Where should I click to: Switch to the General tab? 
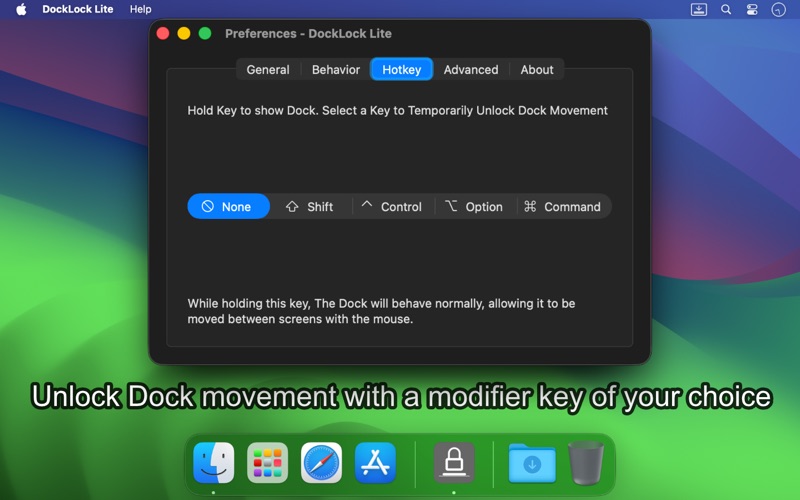pos(268,69)
